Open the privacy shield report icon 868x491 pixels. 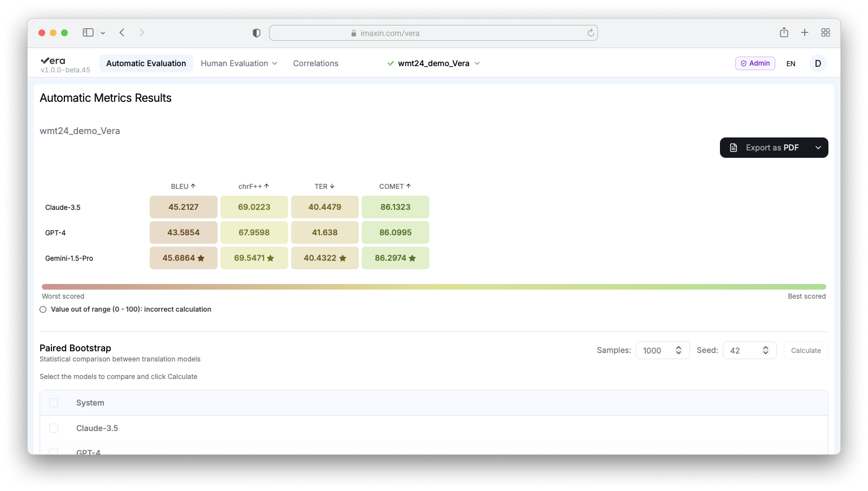(x=257, y=33)
